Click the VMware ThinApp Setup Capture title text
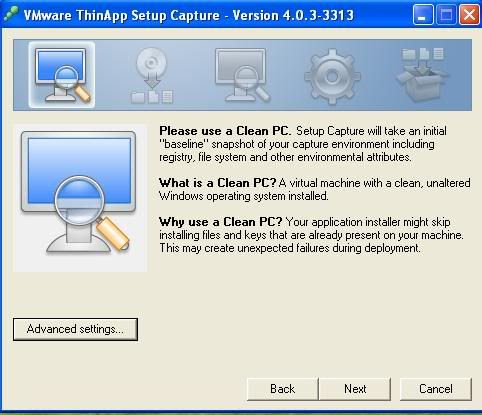This screenshot has height=415, width=482. [188, 15]
